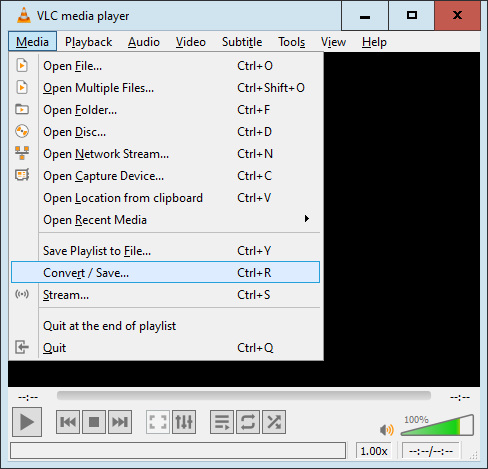Toggle Quit at the end of playlist
The height and width of the screenshot is (469, 488).
(165, 326)
